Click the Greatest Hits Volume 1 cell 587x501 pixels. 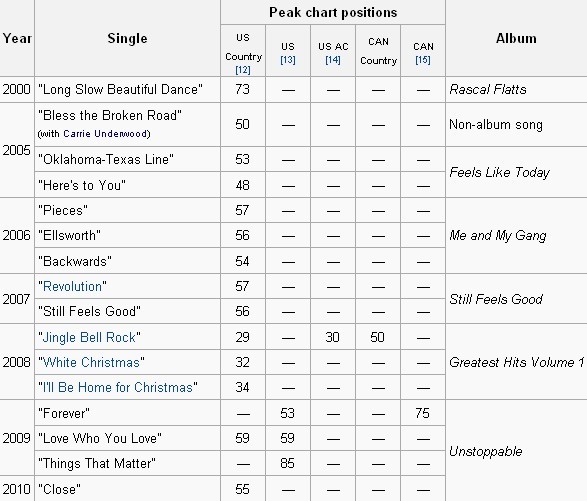click(516, 362)
